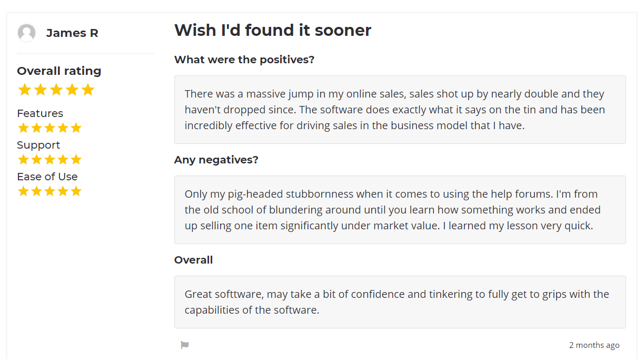Click the third Features rating star
This screenshot has height=359, width=644.
pyautogui.click(x=49, y=128)
